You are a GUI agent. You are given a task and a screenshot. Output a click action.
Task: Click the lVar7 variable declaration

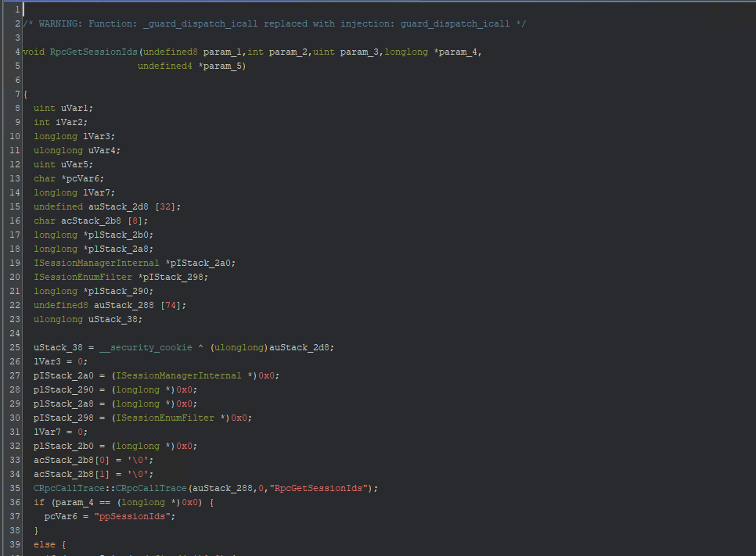74,192
